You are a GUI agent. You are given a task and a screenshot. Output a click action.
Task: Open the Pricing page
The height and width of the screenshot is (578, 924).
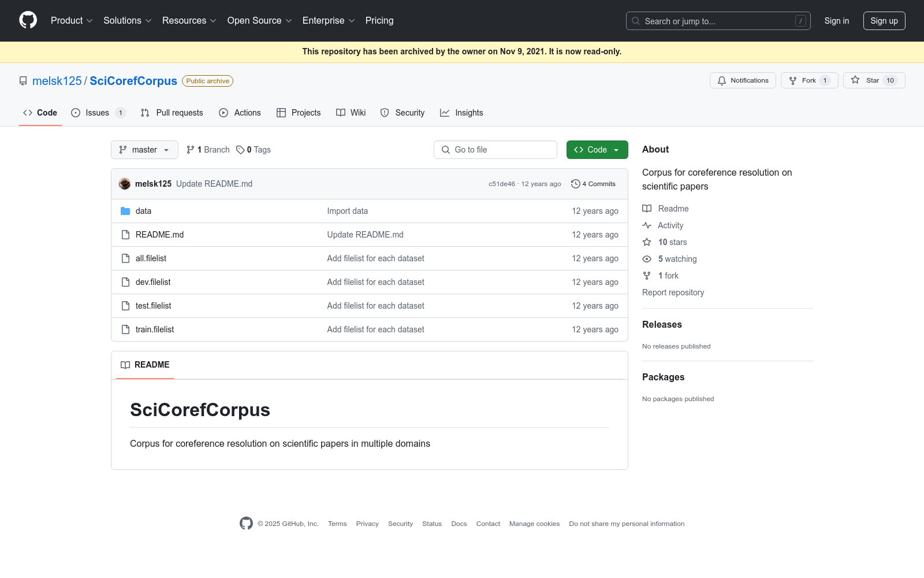[x=379, y=20]
